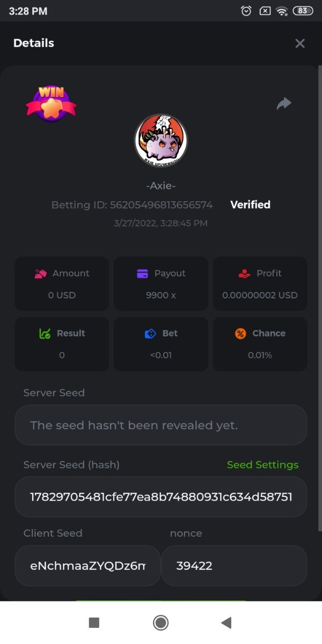Open recent apps with square button
The height and width of the screenshot is (644, 322).
94,623
